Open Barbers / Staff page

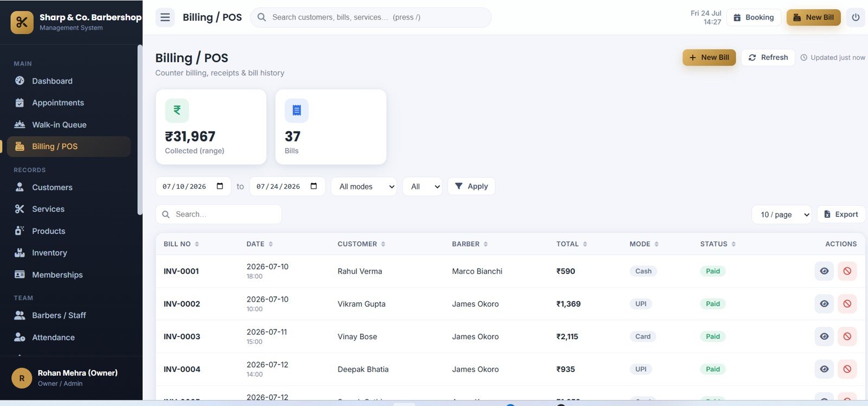pos(68,315)
